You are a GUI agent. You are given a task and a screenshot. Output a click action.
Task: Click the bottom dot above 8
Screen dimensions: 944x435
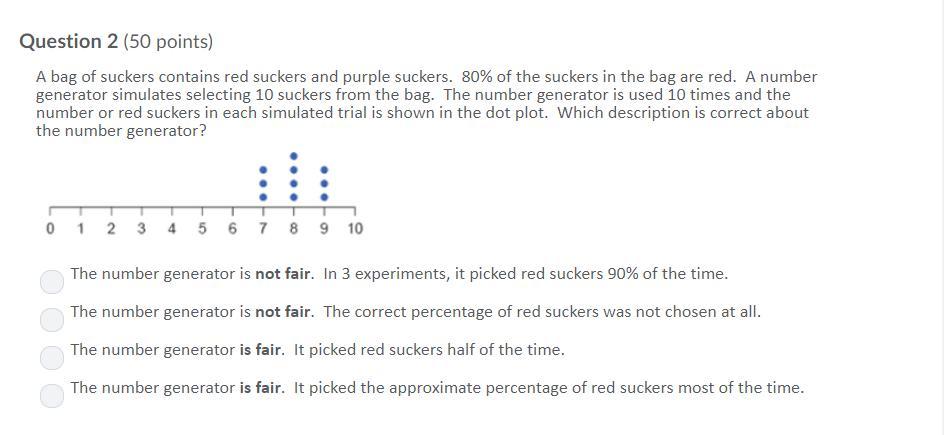pos(294,197)
